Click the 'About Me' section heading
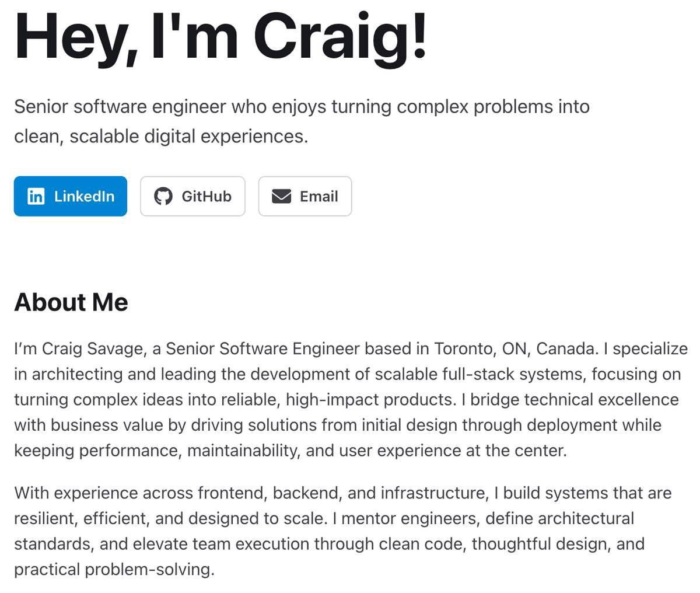 click(x=71, y=302)
